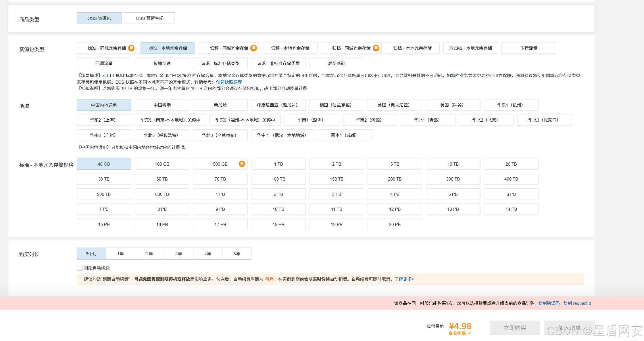The height and width of the screenshot is (341, 644).
Task: Click the discount badge on 500 GB
Action: pos(242,164)
